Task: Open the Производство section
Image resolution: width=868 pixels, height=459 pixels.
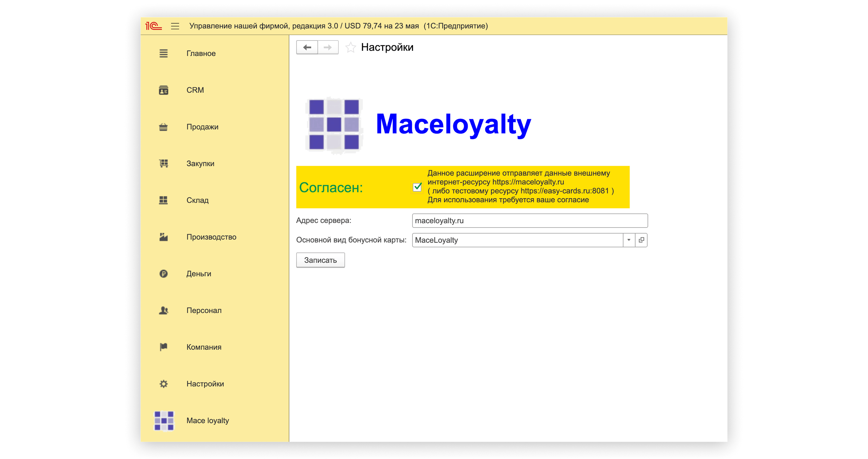Action: (211, 237)
